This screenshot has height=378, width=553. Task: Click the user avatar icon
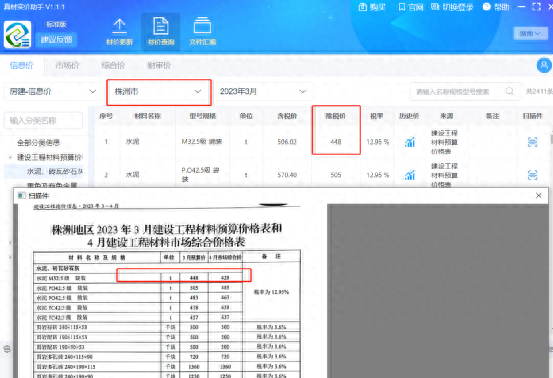coord(544,65)
